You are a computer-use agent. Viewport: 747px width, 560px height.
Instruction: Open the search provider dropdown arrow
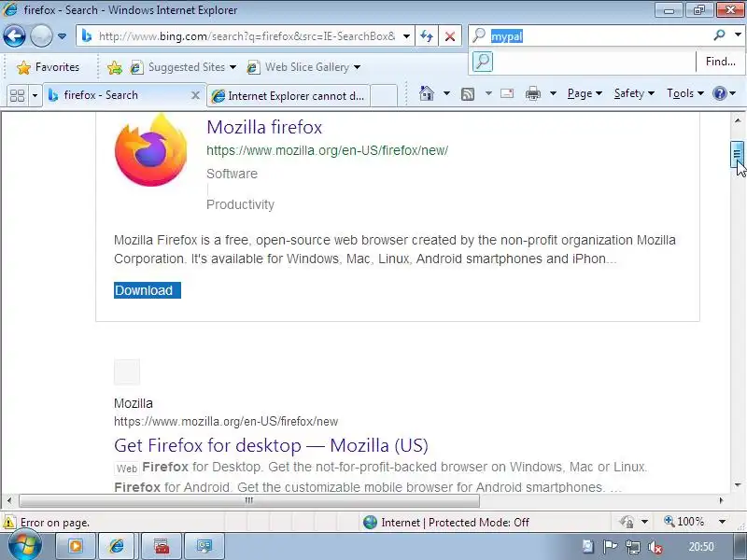click(x=738, y=35)
